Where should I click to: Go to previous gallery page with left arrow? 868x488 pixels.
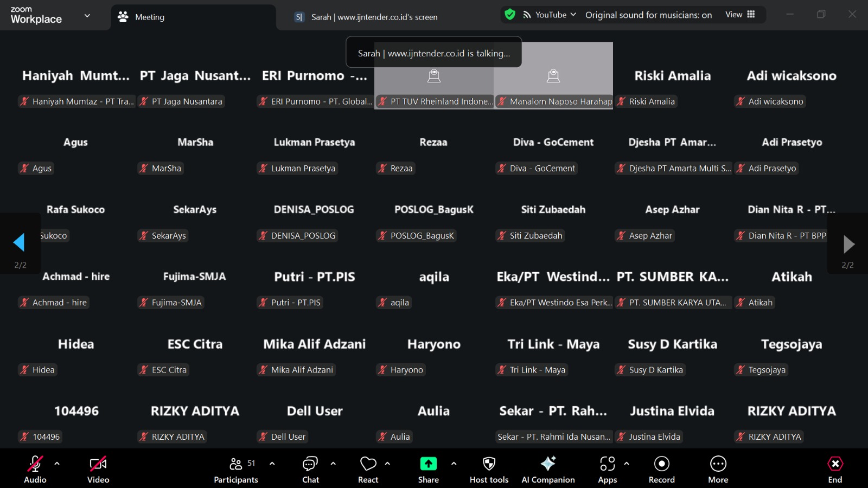[20, 243]
